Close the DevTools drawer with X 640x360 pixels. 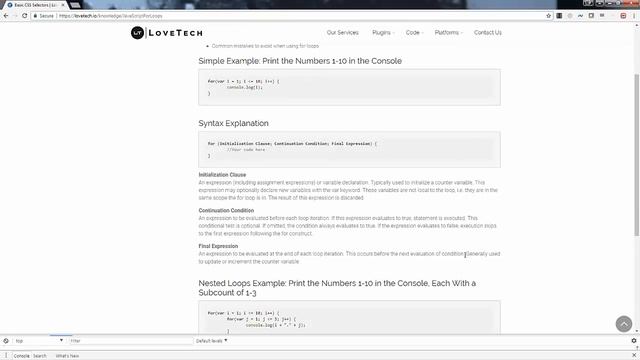(x=634, y=355)
